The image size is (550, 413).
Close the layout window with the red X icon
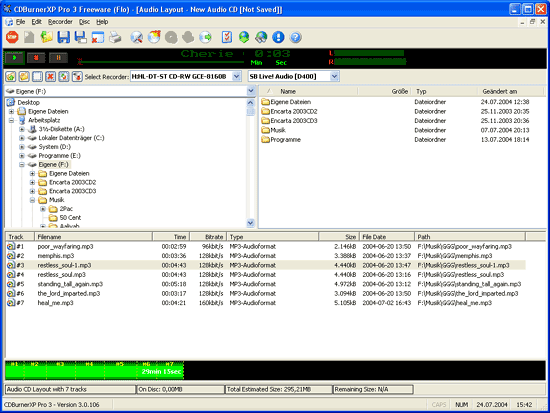tap(98, 37)
